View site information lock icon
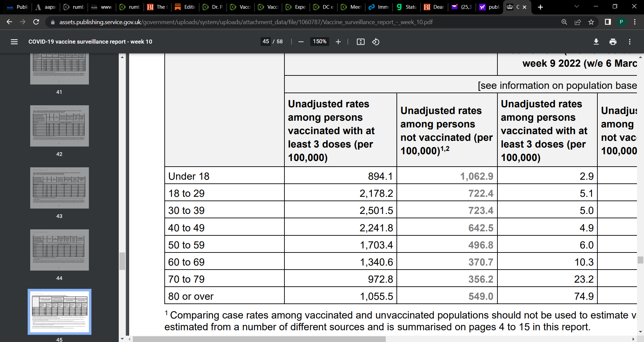The width and height of the screenshot is (644, 342). point(52,22)
